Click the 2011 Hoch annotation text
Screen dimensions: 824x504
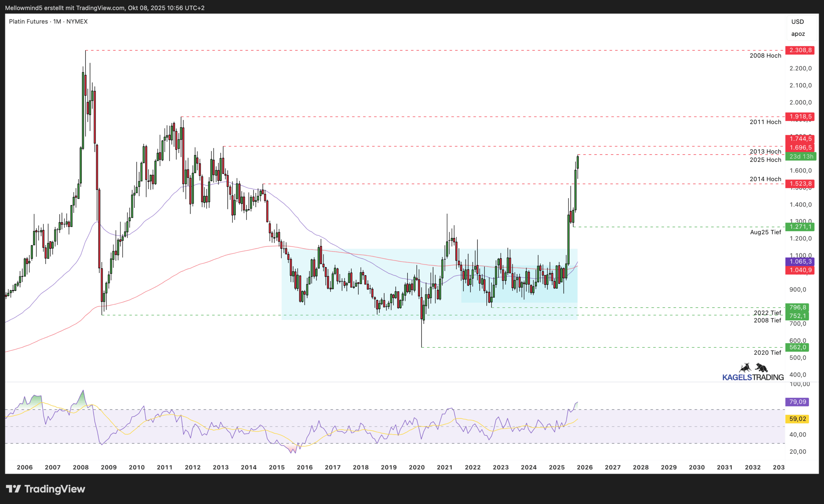(x=765, y=122)
